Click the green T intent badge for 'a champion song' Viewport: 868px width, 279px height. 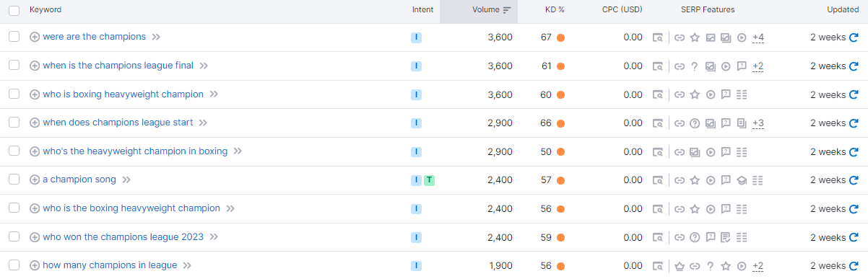click(x=429, y=180)
